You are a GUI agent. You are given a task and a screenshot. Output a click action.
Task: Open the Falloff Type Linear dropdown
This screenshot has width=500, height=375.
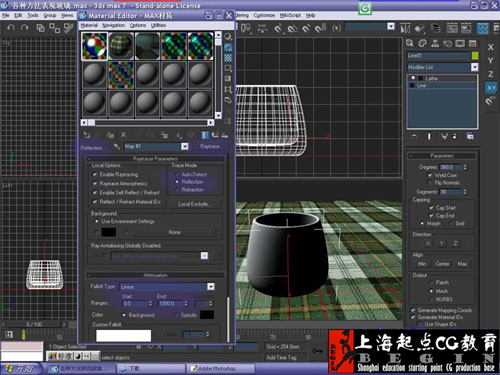point(211,287)
